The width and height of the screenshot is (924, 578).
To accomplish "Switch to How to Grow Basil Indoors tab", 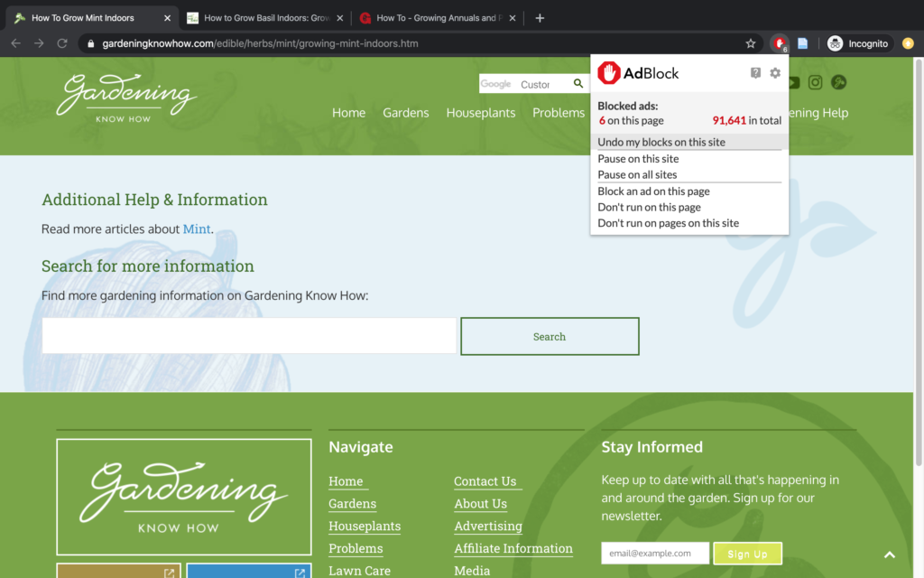I will [x=266, y=18].
